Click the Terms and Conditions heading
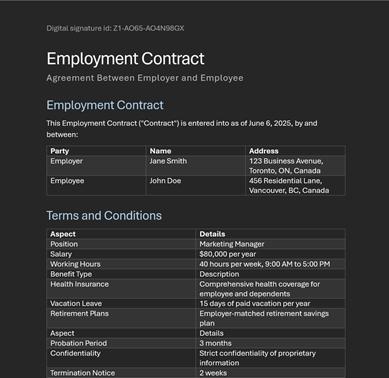Viewport: 389px width, 378px height. [x=104, y=216]
